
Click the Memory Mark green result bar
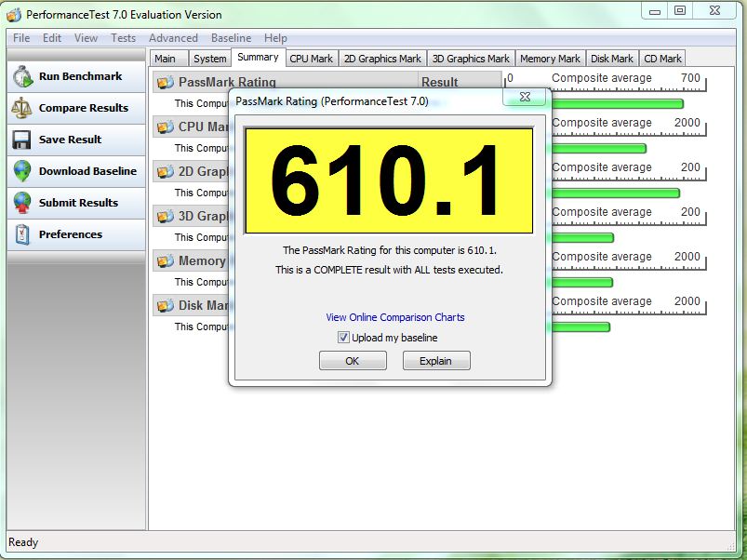(x=582, y=283)
